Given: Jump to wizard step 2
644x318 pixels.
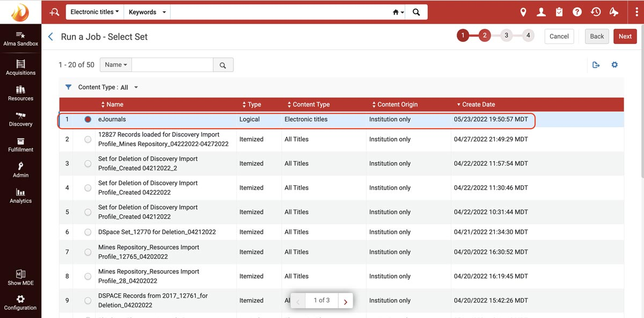Looking at the screenshot, I should [x=485, y=35].
